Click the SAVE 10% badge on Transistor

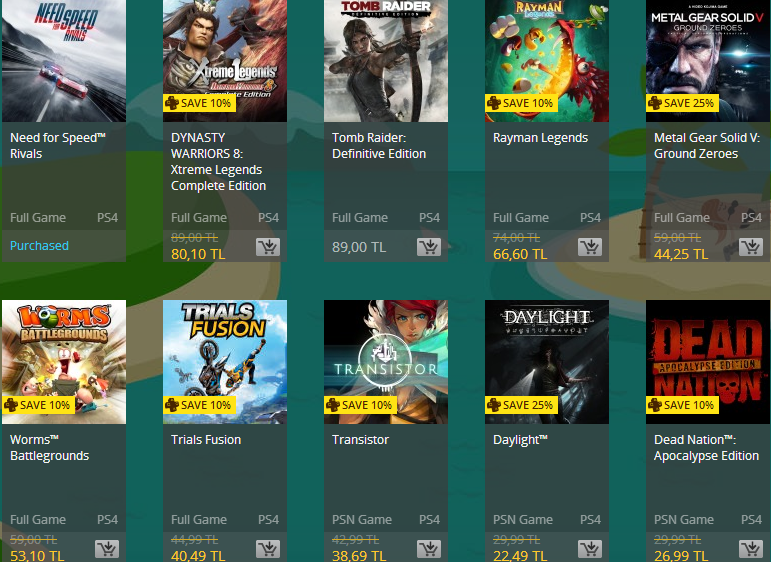pyautogui.click(x=360, y=405)
